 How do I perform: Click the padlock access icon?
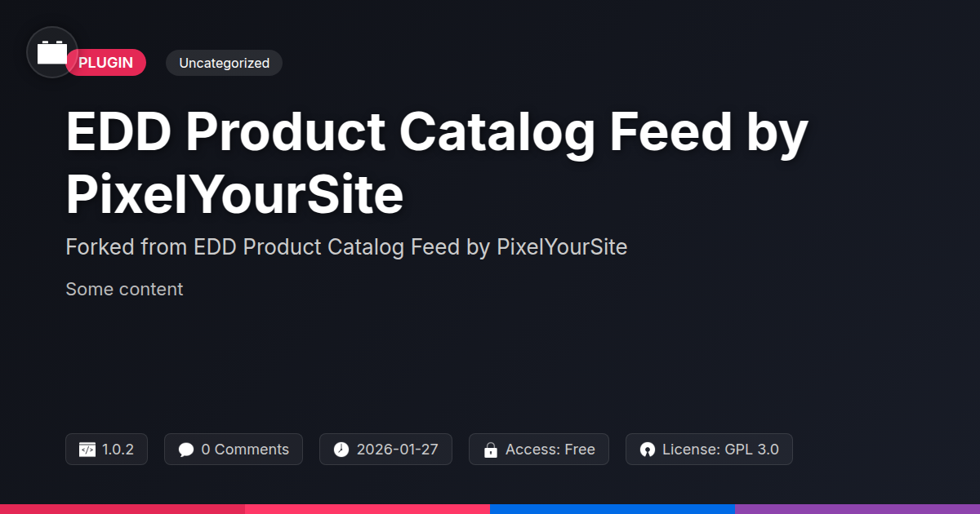[491, 450]
